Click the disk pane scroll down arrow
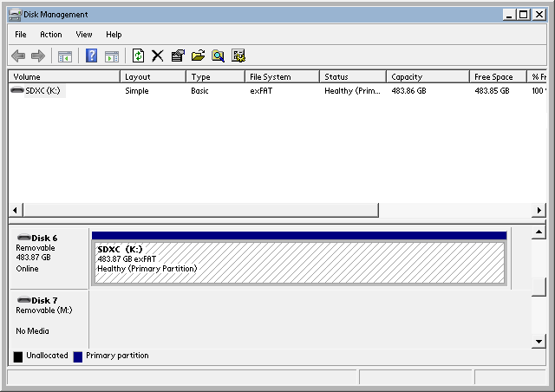The height and width of the screenshot is (392, 555). coord(539,342)
